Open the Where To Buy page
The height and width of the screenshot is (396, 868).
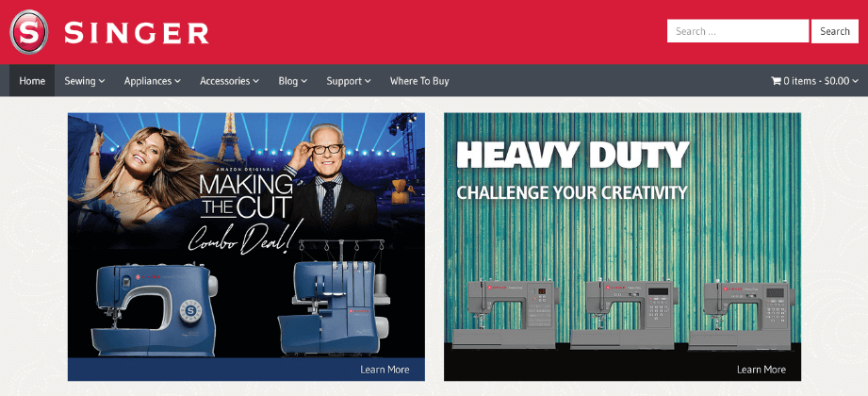419,81
